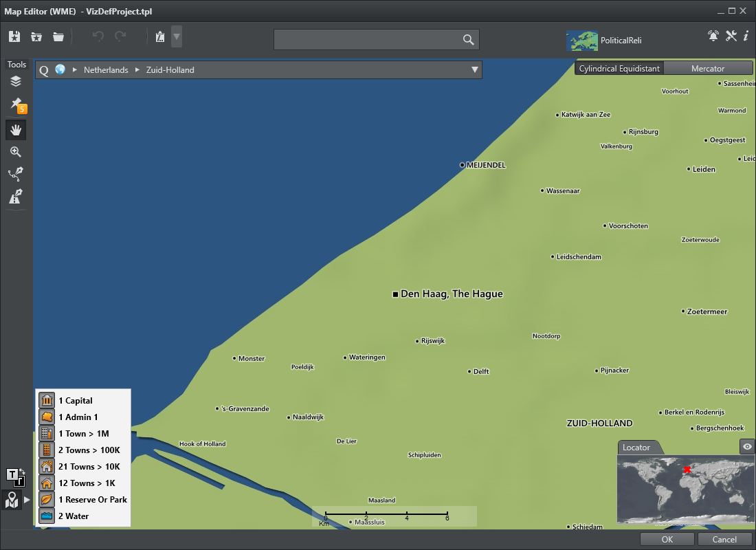Select the road drawing pen tool
This screenshot has width=756, height=550.
[x=16, y=197]
